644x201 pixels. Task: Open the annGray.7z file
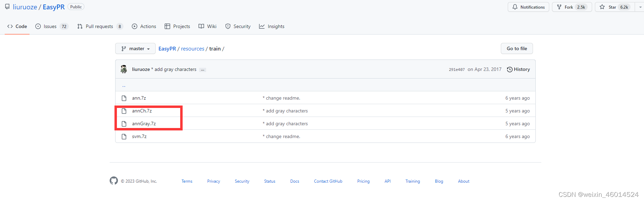[144, 124]
